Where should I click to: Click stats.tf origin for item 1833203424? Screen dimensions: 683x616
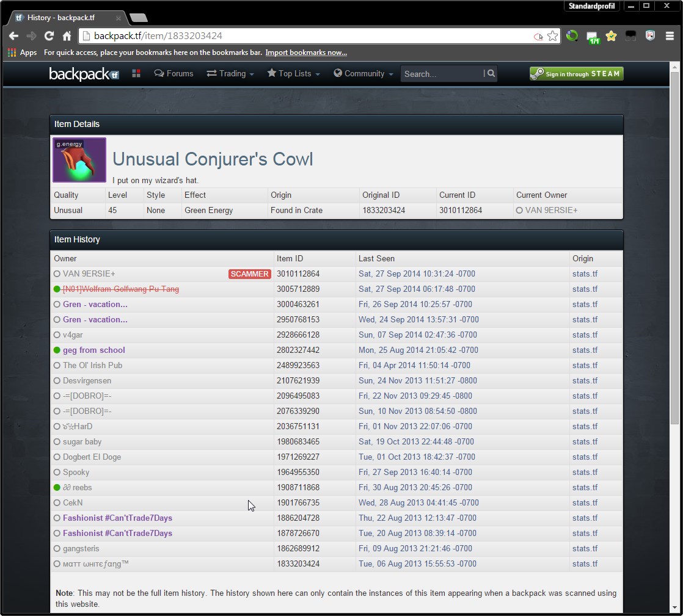click(x=585, y=563)
